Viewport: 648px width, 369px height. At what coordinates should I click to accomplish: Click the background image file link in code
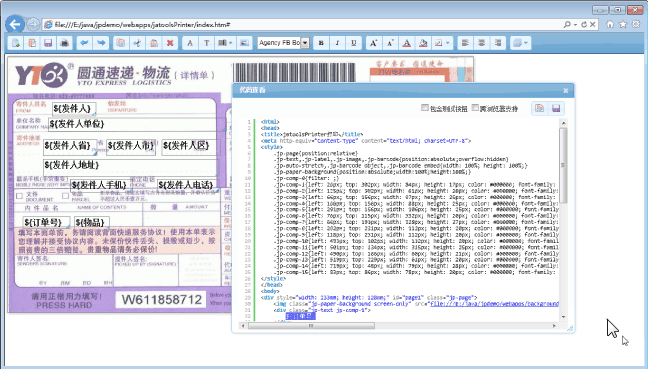pyautogui.click(x=494, y=304)
